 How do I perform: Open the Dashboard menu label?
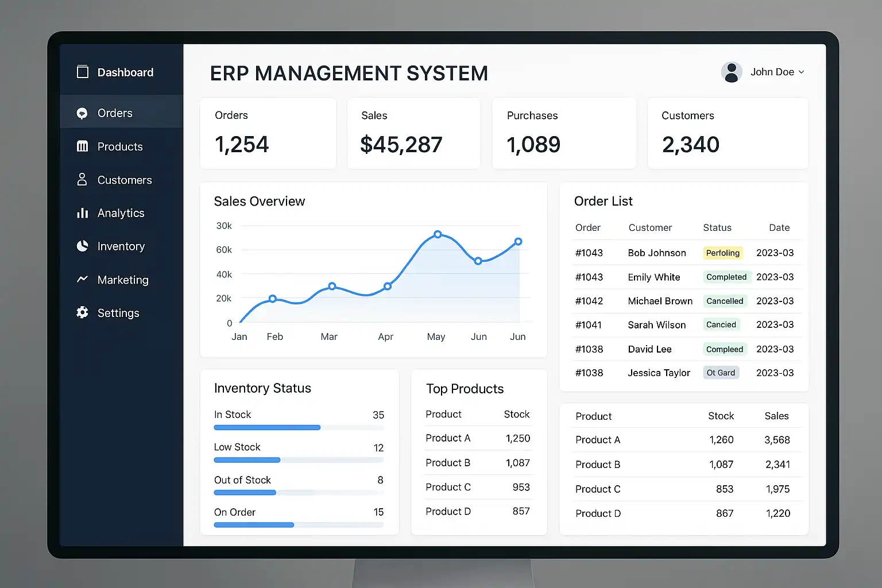[x=125, y=72]
